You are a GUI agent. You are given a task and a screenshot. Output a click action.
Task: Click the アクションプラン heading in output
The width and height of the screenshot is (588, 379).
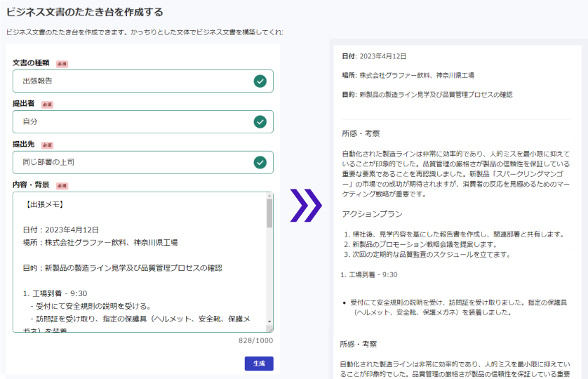(372, 214)
